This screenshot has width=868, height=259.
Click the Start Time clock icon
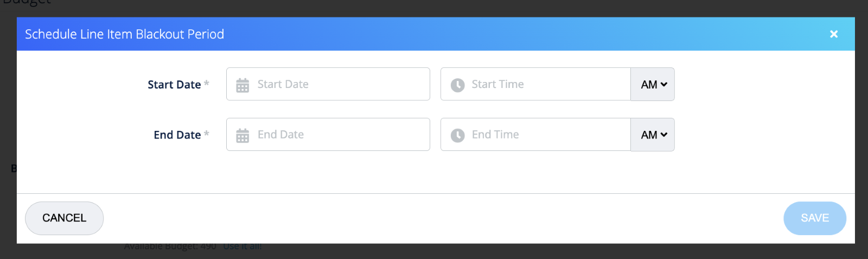[458, 85]
